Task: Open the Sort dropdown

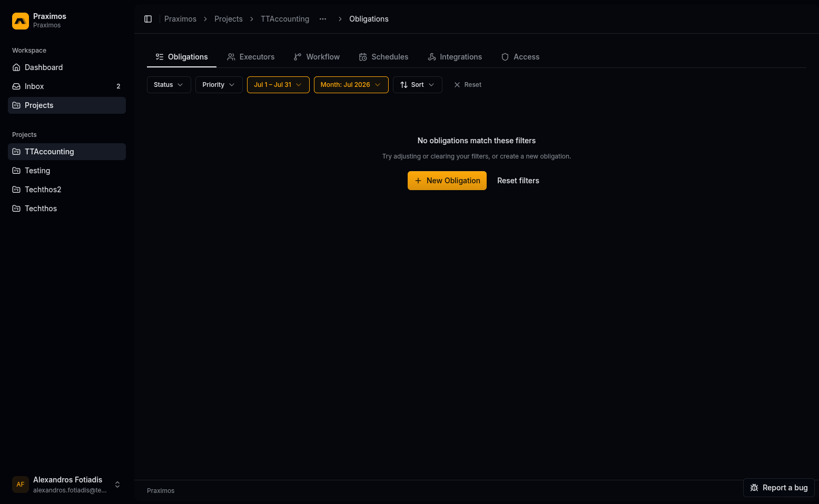Action: (418, 85)
